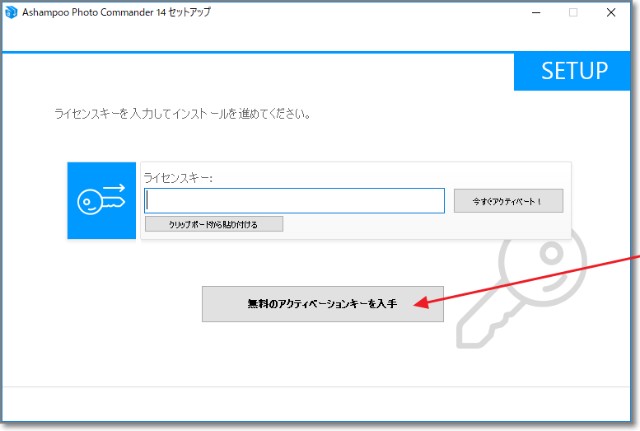Close the Photo Commander 14 setup window
640x431 pixels.
point(613,13)
